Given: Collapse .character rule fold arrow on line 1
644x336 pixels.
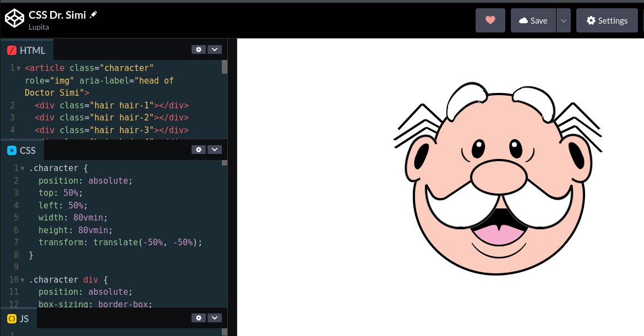Looking at the screenshot, I should click(x=22, y=168).
